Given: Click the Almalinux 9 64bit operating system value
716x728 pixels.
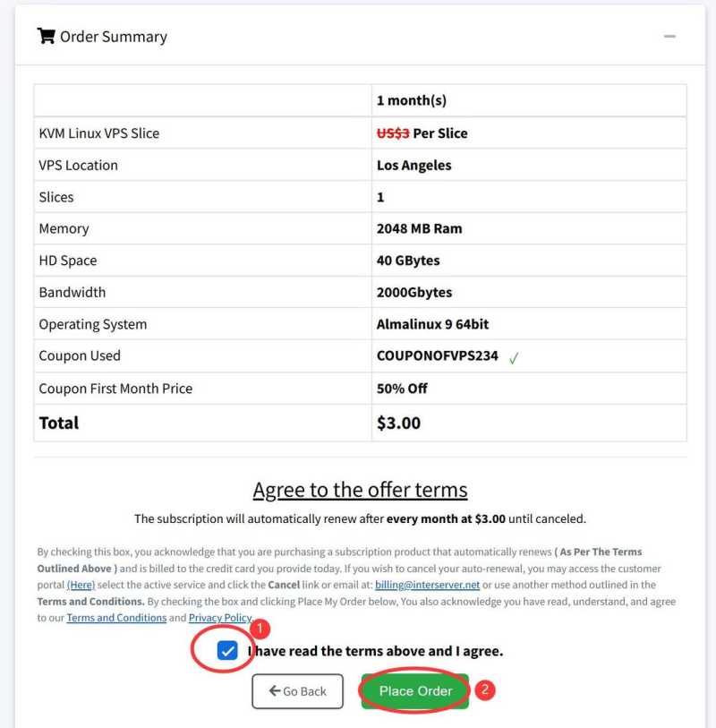Looking at the screenshot, I should (432, 324).
